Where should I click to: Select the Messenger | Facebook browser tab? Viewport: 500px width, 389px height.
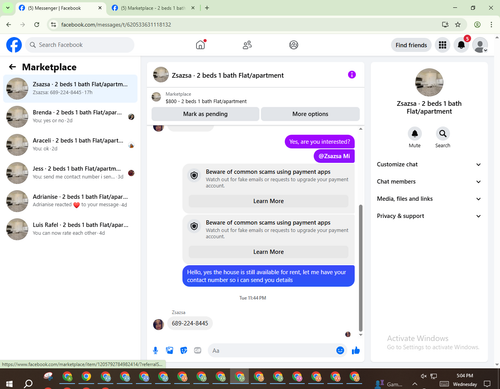coord(61,8)
